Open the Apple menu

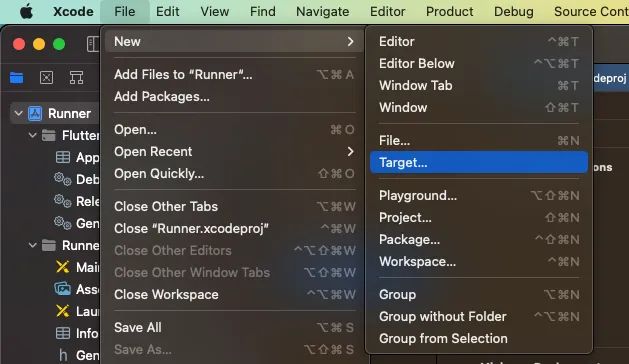click(26, 12)
